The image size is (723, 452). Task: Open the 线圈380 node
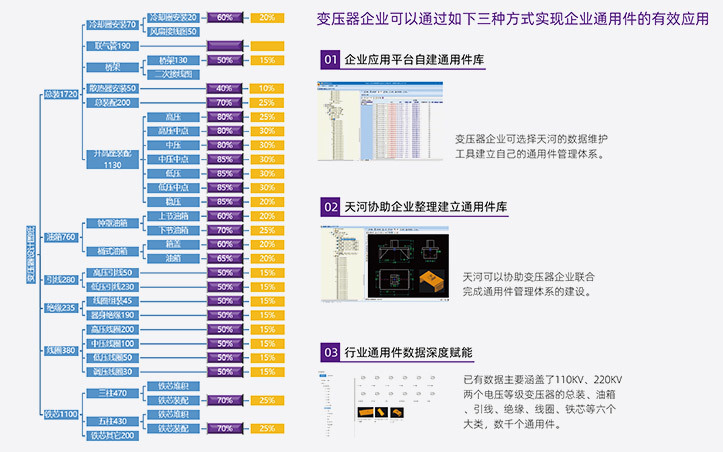pos(61,351)
